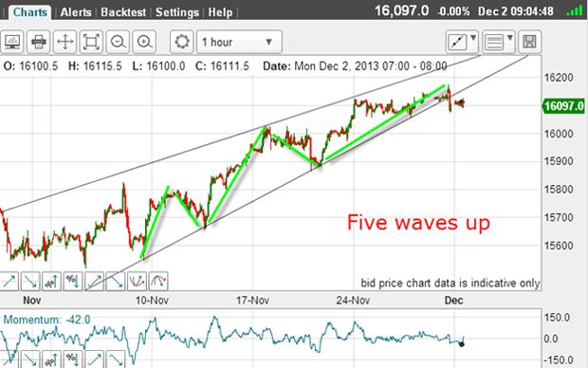Click momentum panel's percent-up arrow icon
This screenshot has height=368, width=588.
(52, 359)
